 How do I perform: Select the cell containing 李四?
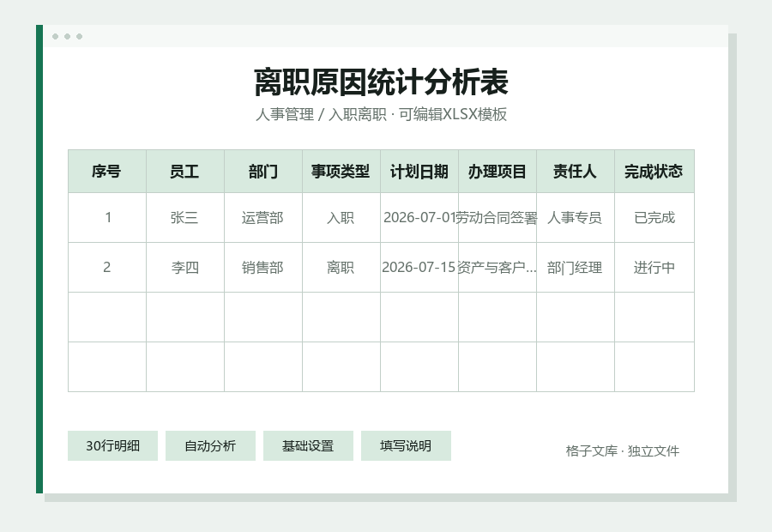[185, 268]
